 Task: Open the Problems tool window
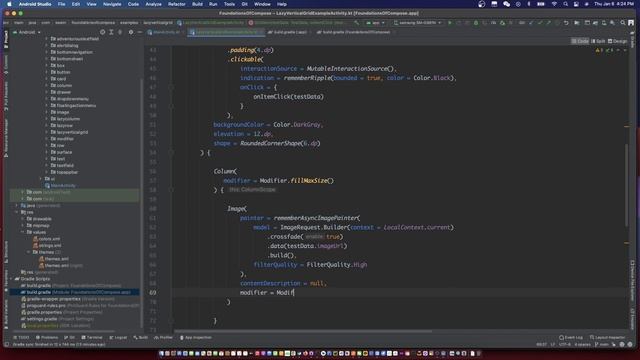tap(47, 338)
